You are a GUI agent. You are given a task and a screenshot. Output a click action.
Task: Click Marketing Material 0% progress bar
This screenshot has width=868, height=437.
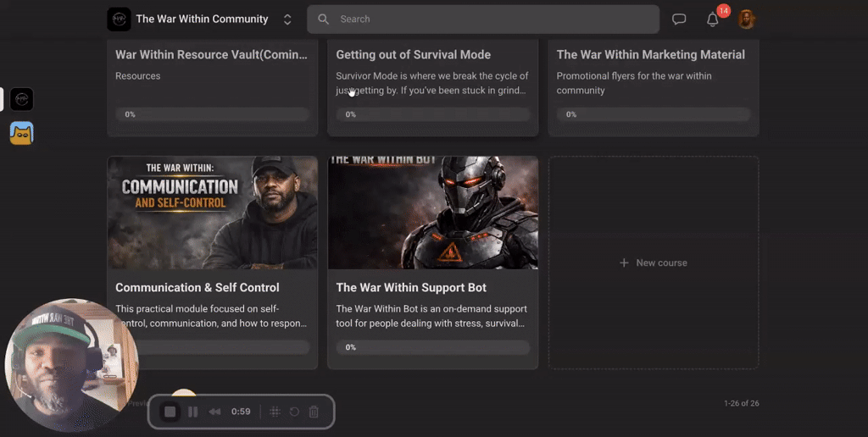(654, 114)
